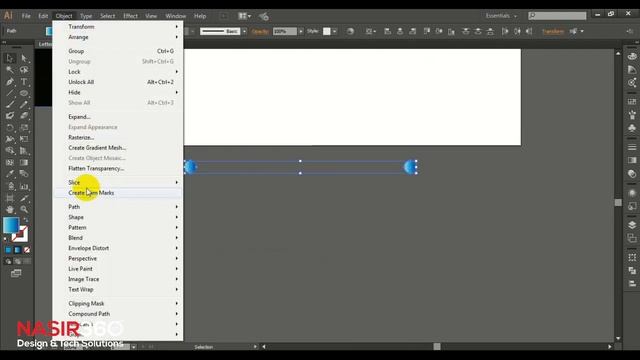Image resolution: width=640 pixels, height=360 pixels.
Task: Click the Arrange Documents icon
Action: [x=244, y=16]
